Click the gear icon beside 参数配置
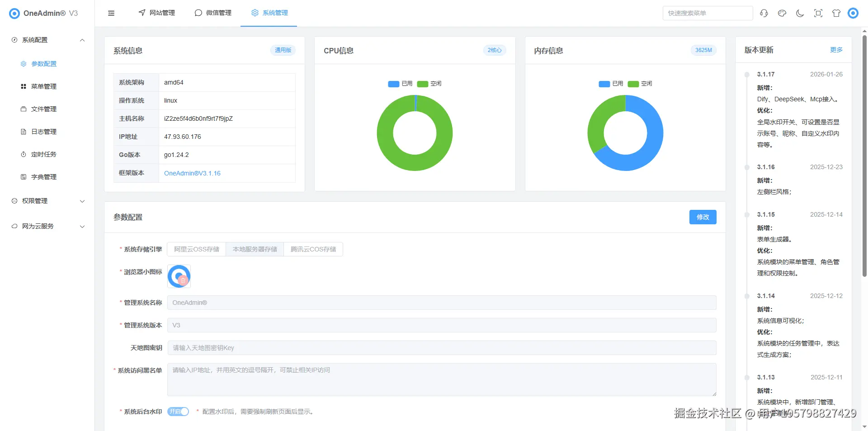Image resolution: width=868 pixels, height=431 pixels. [24, 64]
